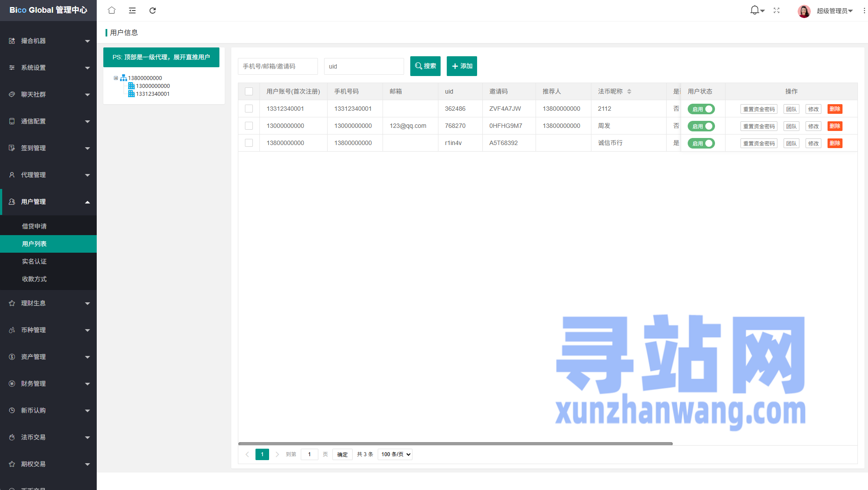This screenshot has height=490, width=868.
Task: Collapse sidebar with menu fold icon
Action: (x=132, y=10)
